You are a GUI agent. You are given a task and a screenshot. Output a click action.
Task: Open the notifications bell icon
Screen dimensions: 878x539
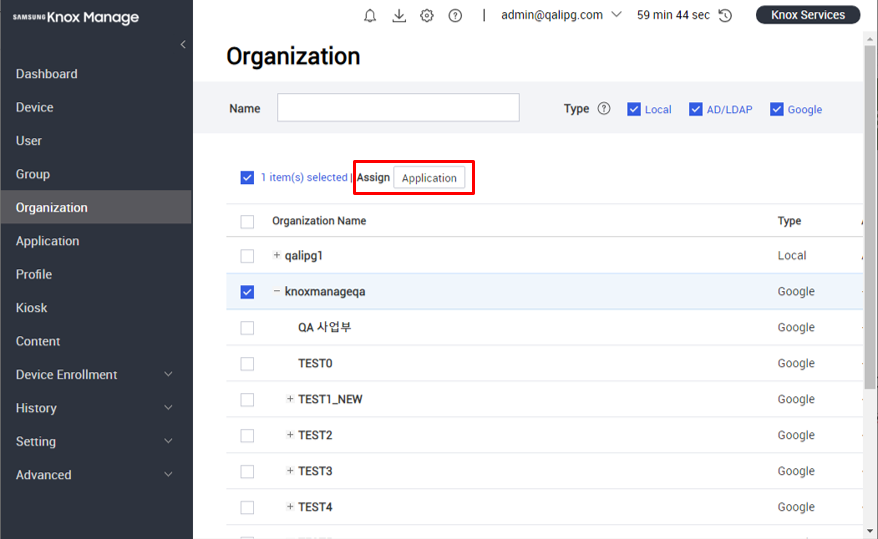click(370, 15)
